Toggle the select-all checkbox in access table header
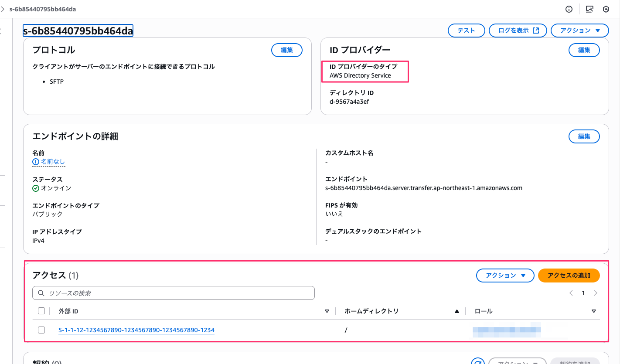 tap(41, 311)
